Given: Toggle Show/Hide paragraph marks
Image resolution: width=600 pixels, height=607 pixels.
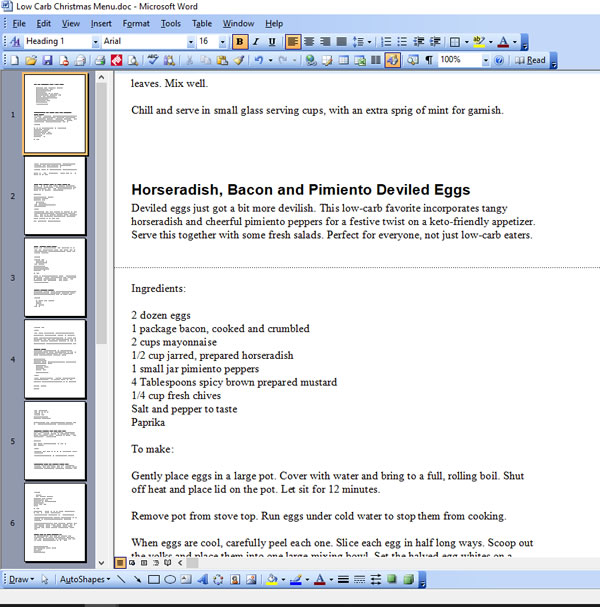Looking at the screenshot, I should (x=429, y=60).
